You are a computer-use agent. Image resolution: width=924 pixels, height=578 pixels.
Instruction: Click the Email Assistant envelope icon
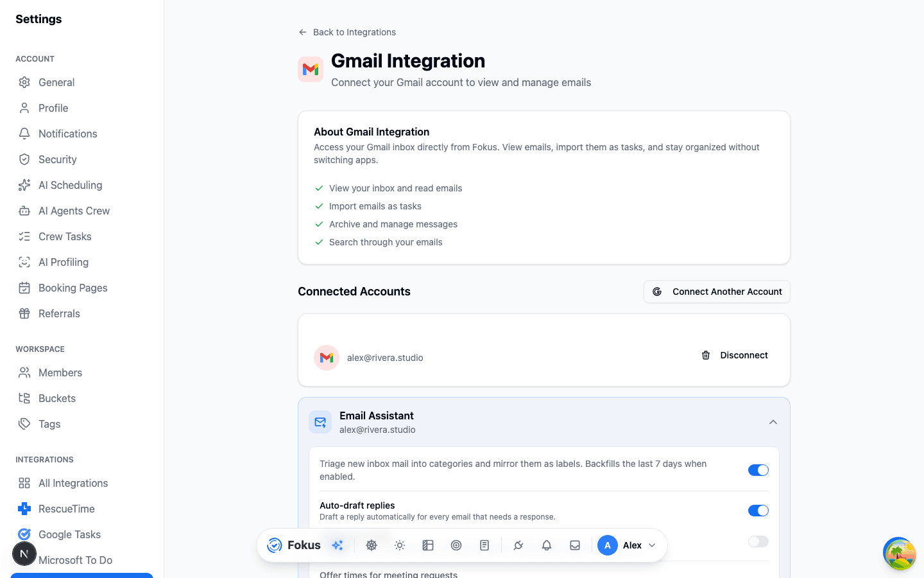click(x=320, y=422)
